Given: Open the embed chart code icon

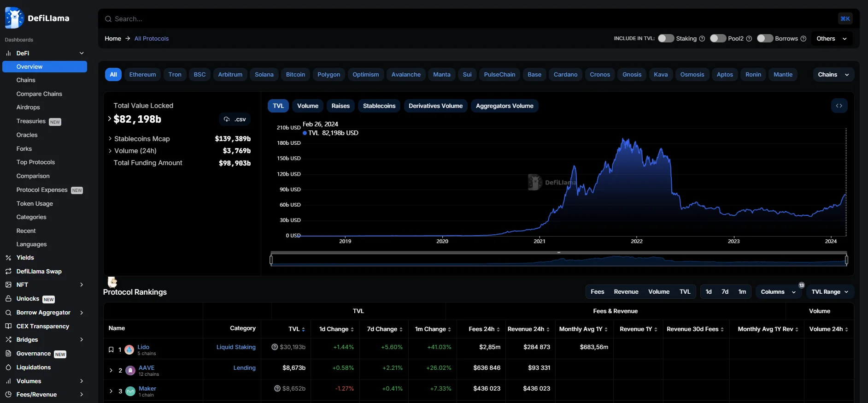Looking at the screenshot, I should [839, 106].
